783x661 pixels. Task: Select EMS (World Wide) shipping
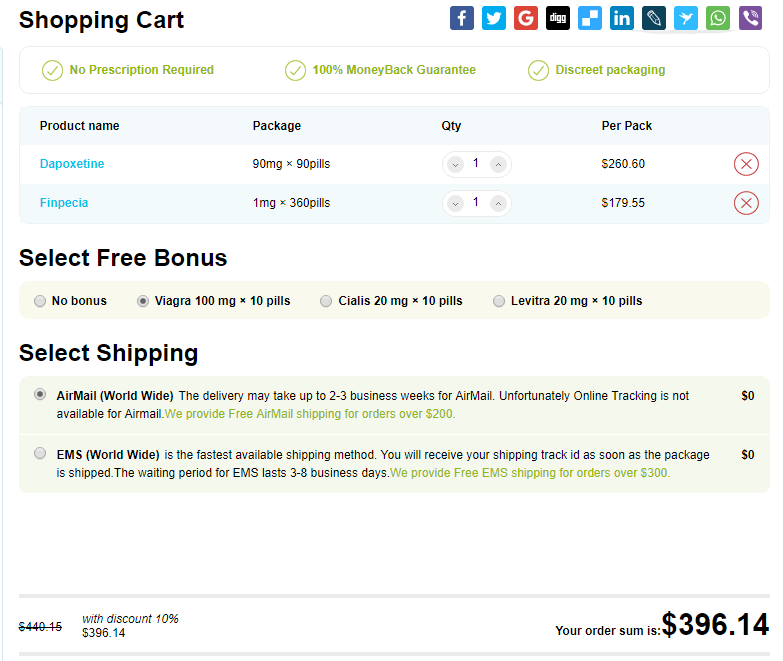point(40,453)
